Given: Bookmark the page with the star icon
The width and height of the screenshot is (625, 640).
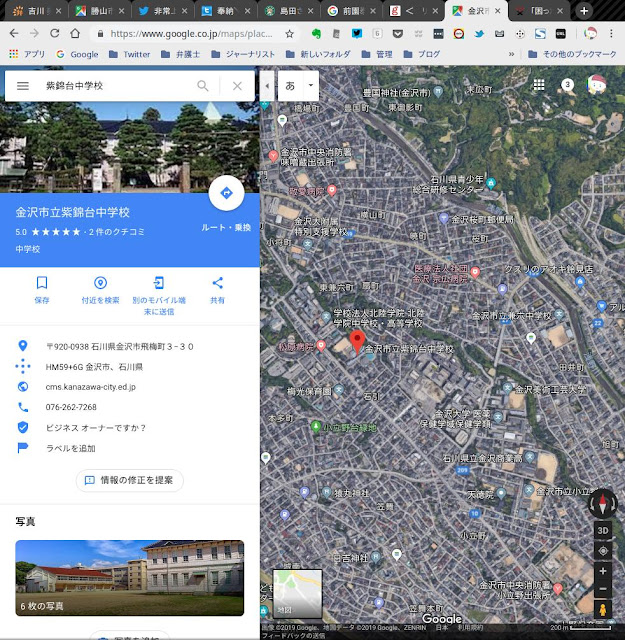Looking at the screenshot, I should click(289, 34).
